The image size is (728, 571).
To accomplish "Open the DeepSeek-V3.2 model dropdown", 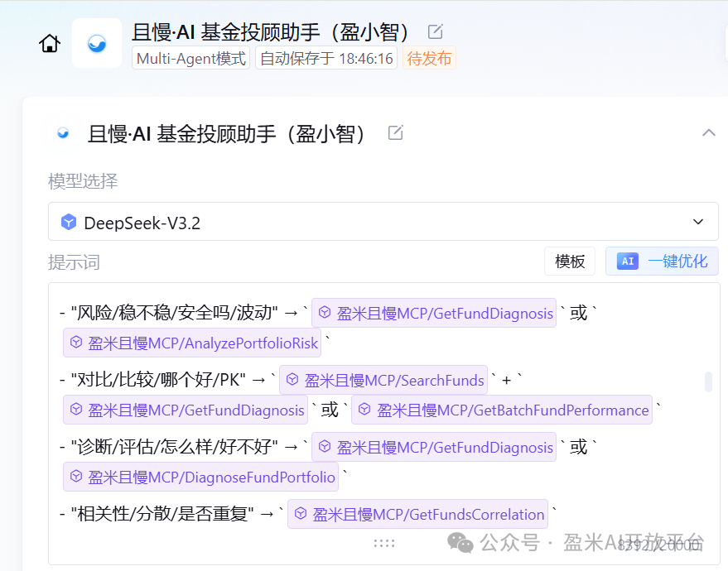I will coord(697,221).
